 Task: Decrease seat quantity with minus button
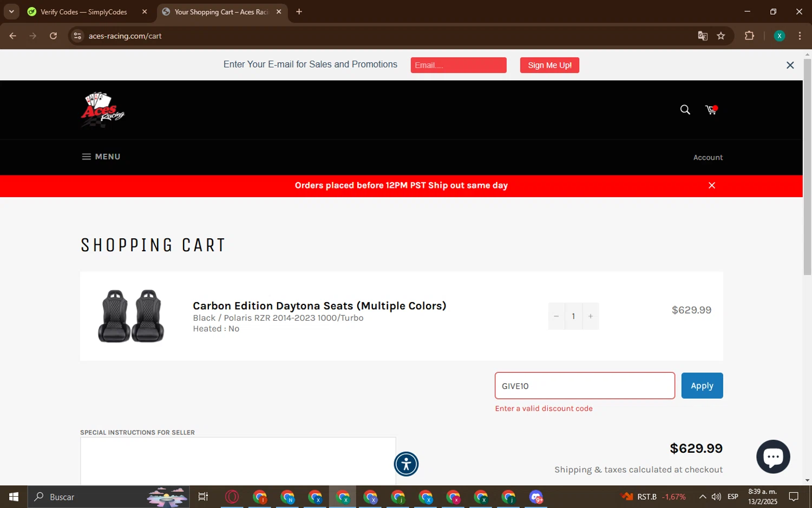(556, 316)
